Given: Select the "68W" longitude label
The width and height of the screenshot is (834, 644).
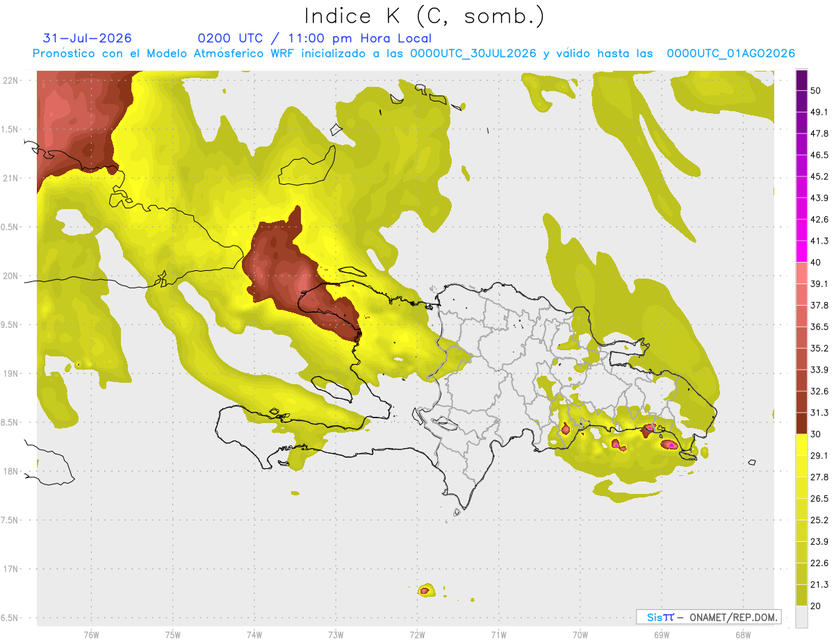Looking at the screenshot, I should click(x=743, y=636).
